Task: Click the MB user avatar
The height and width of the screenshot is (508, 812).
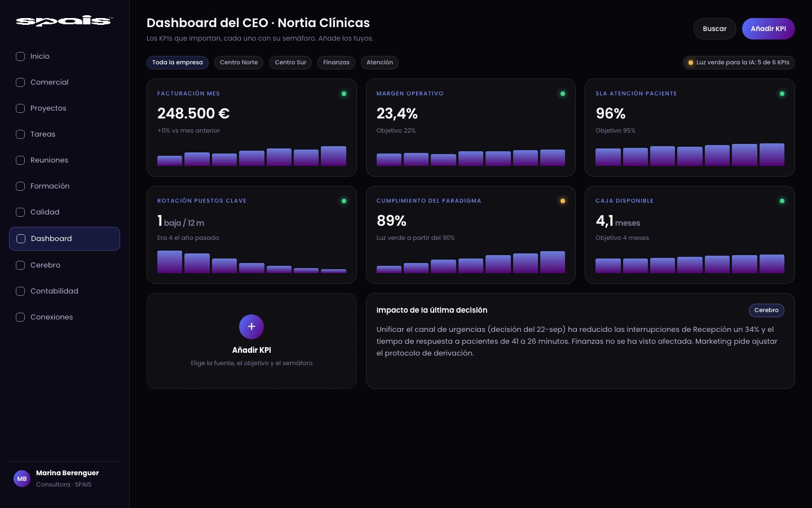Action: (22, 479)
